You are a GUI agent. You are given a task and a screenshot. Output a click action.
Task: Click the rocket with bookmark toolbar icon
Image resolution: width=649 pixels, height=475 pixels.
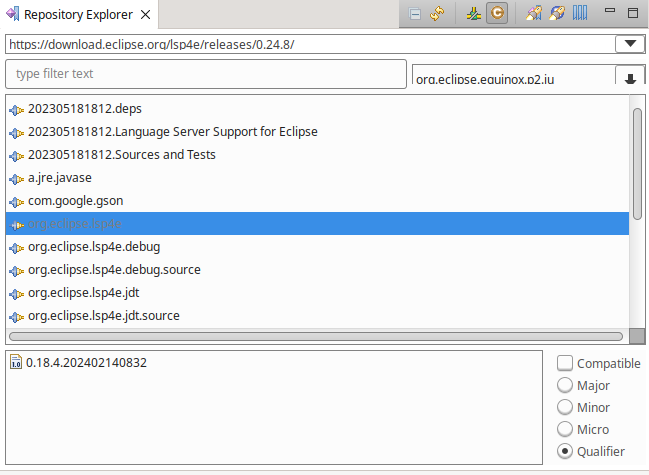(534, 14)
